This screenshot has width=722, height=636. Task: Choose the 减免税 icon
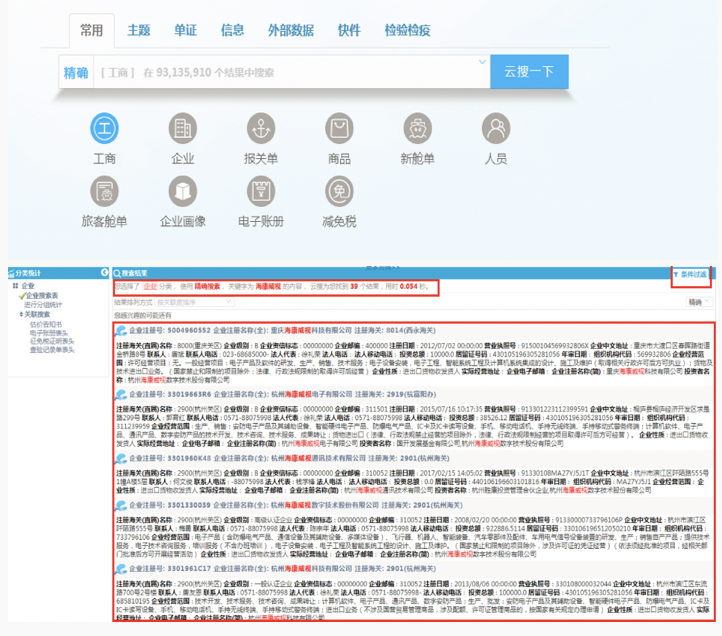coord(339,191)
